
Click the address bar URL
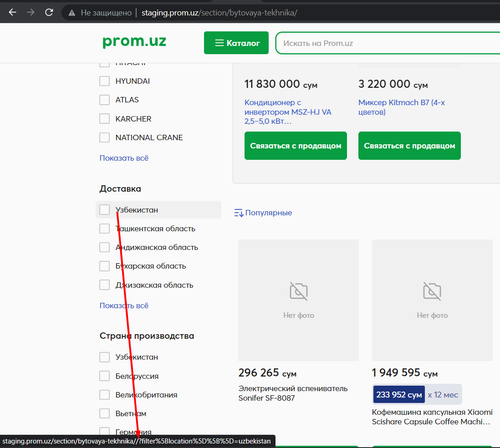pos(219,13)
